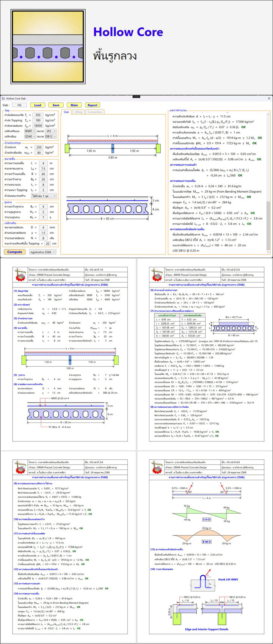Click the '3.85 m' clear span label

pos(113,157)
